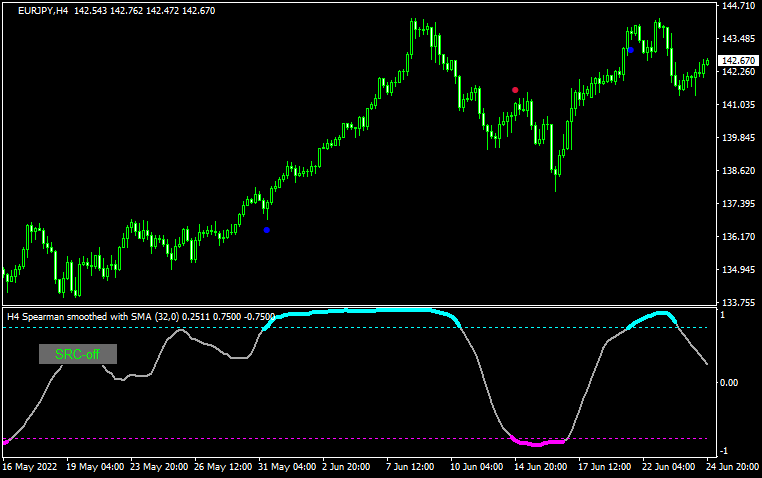Click the 141.035 price scale label
Image resolution: width=762 pixels, height=478 pixels.
tap(739, 104)
